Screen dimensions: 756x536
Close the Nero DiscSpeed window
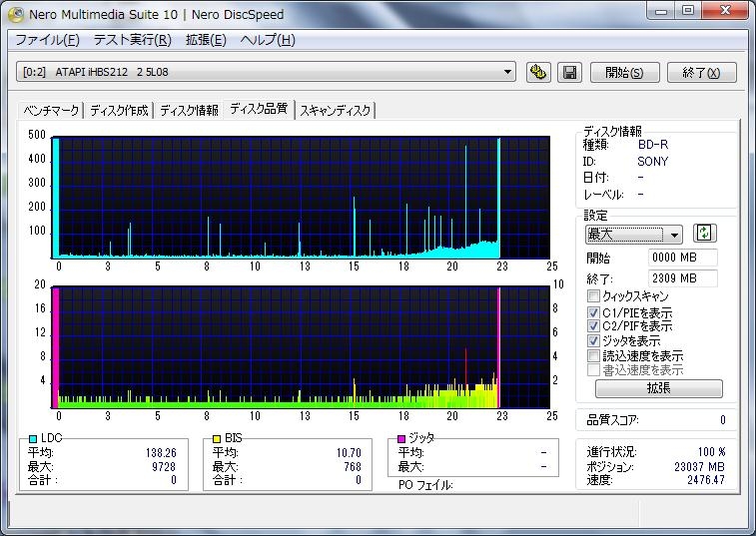click(726, 11)
